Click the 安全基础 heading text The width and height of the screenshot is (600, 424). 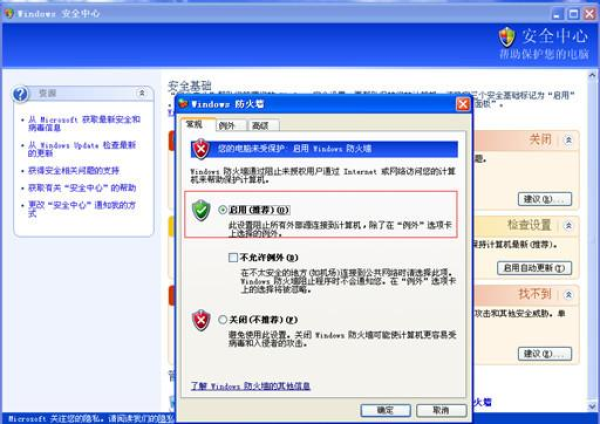pos(190,86)
